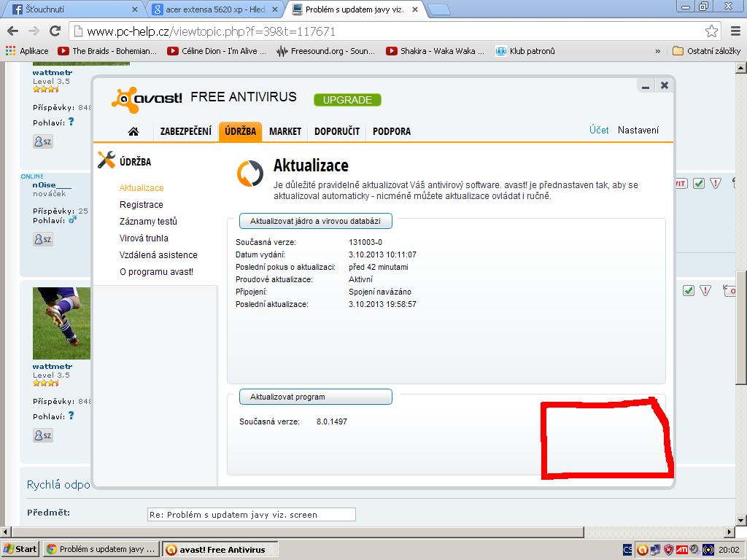Open Nastavení settings link
The image size is (747, 560).
tap(638, 130)
